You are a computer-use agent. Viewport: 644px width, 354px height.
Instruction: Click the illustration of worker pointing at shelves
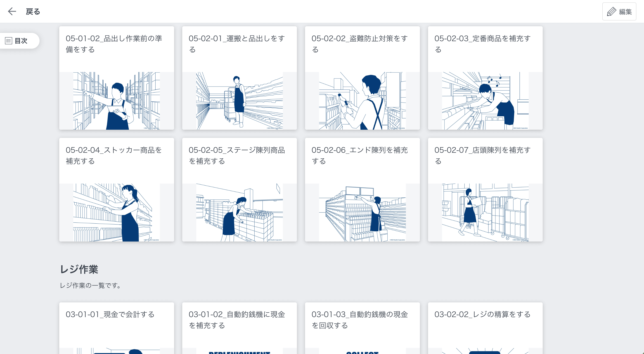(116, 101)
